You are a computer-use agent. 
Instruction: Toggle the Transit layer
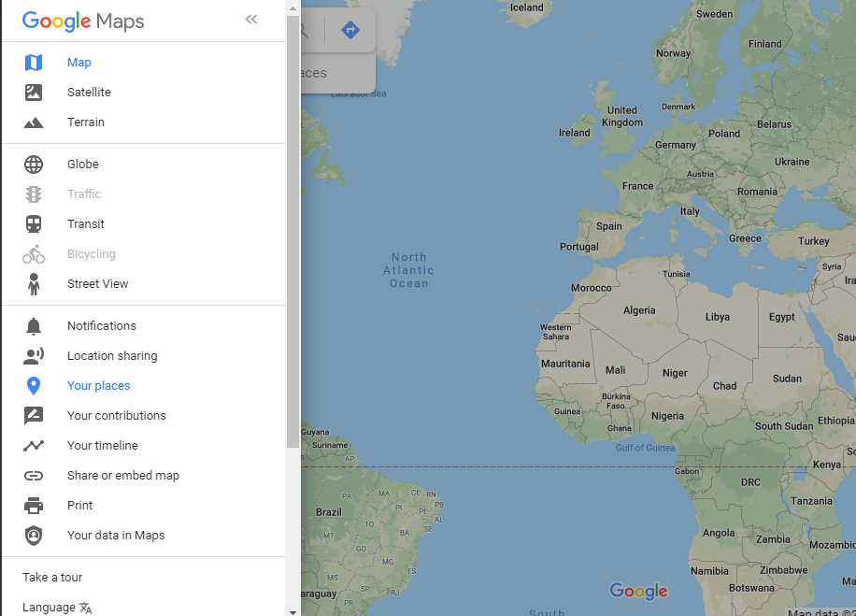tap(86, 224)
